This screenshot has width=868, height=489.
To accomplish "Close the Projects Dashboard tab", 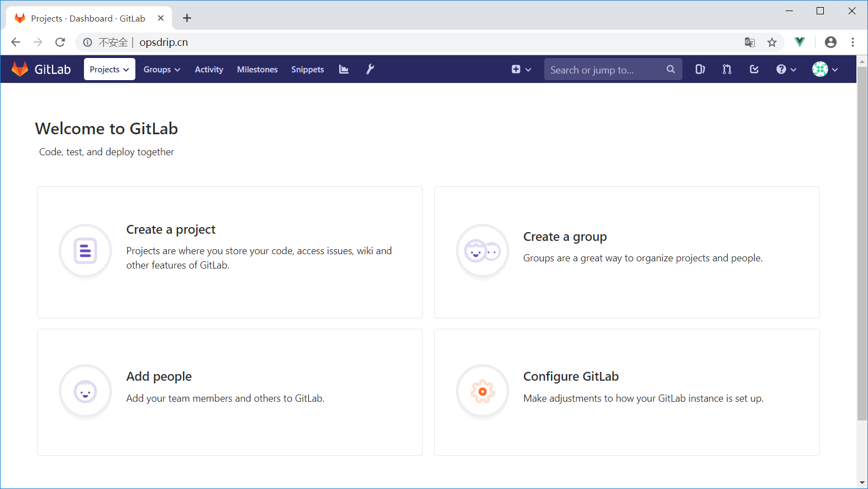I will [x=161, y=18].
